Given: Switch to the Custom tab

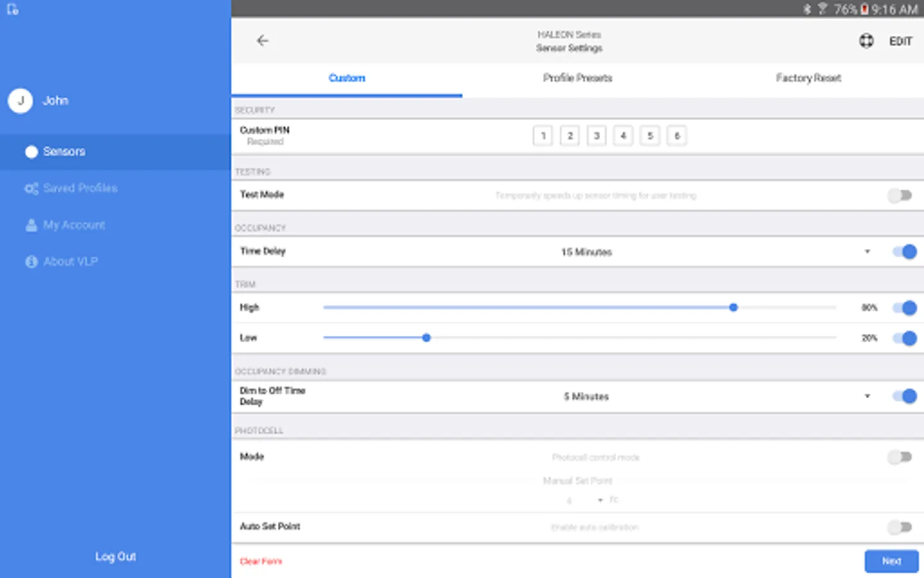Looking at the screenshot, I should tap(346, 78).
